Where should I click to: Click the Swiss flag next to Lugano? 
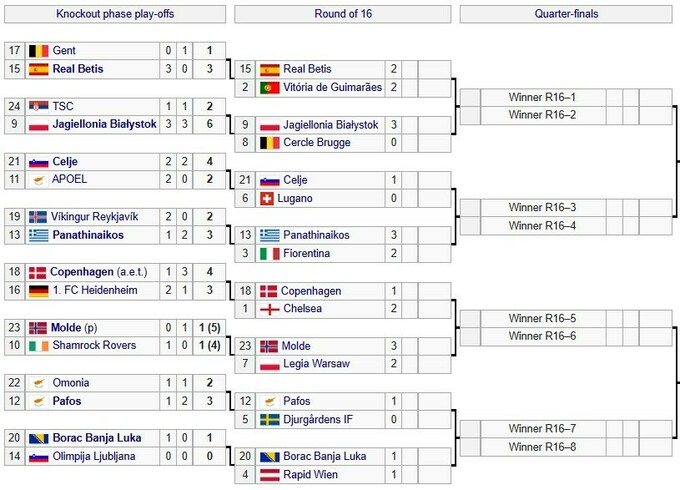coord(269,198)
